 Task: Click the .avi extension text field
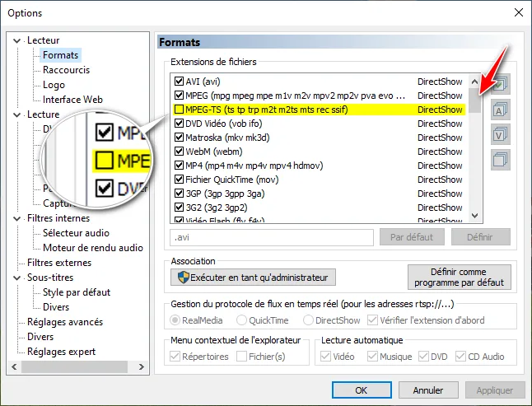[272, 237]
